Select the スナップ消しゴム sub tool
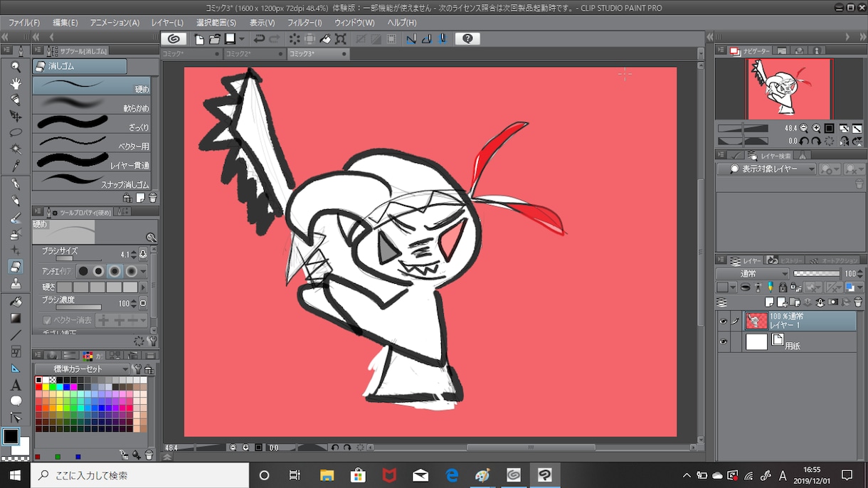 92,181
